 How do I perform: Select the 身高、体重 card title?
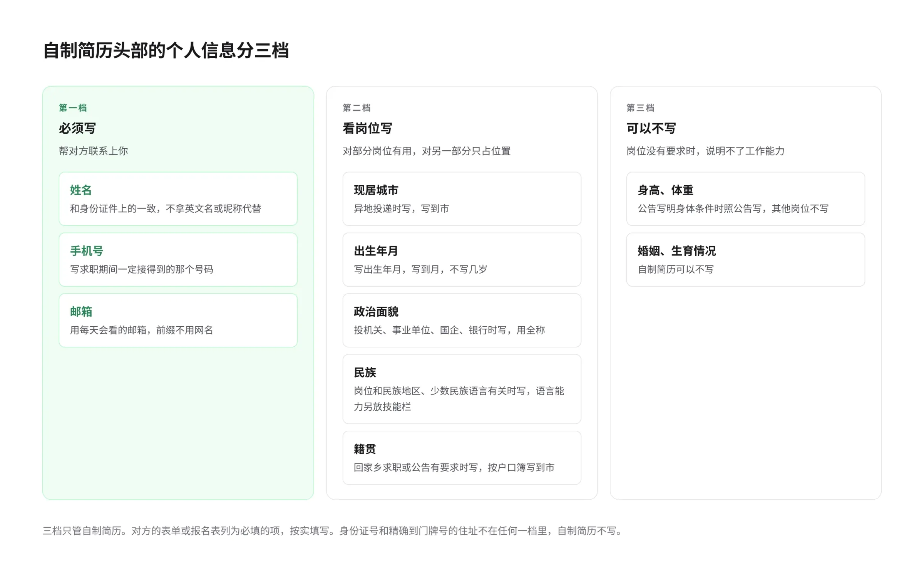(x=666, y=190)
